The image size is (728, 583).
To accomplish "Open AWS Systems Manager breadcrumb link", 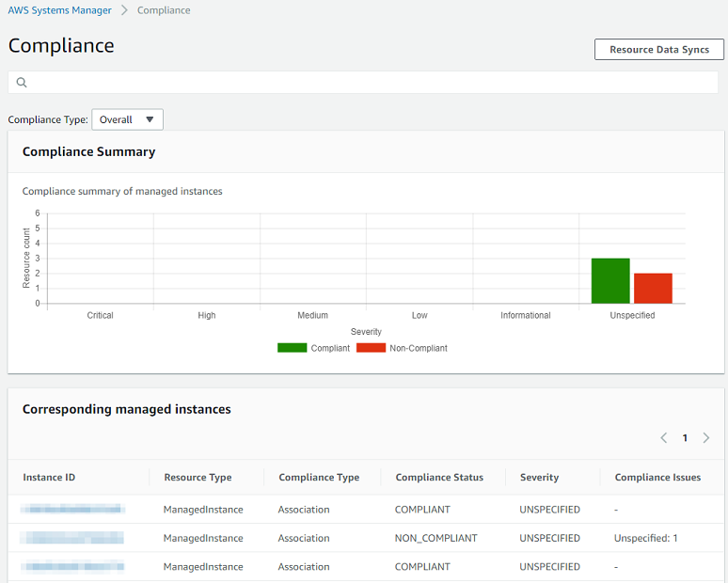I will point(59,10).
